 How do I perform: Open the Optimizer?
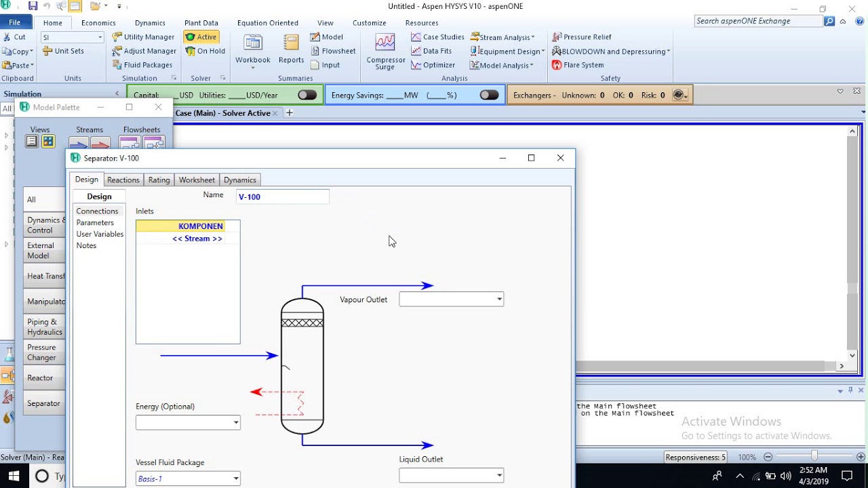[x=433, y=65]
